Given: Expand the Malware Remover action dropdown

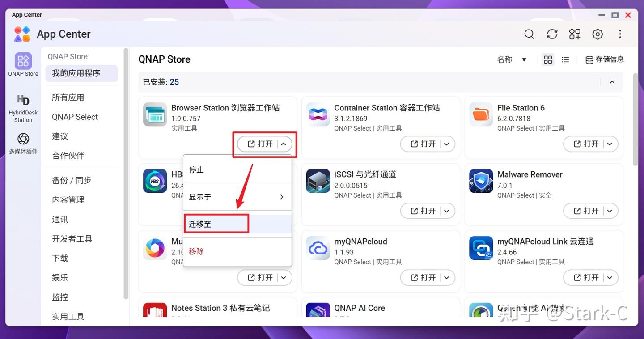Looking at the screenshot, I should [610, 211].
